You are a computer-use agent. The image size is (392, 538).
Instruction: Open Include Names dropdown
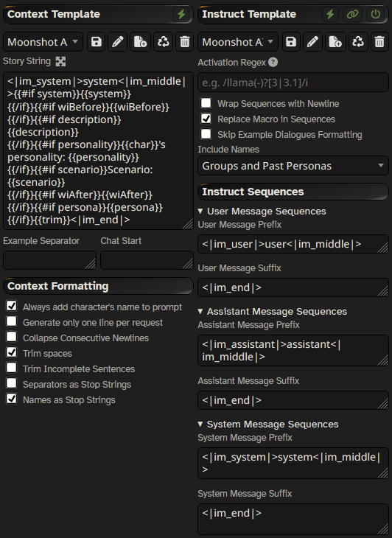click(293, 166)
